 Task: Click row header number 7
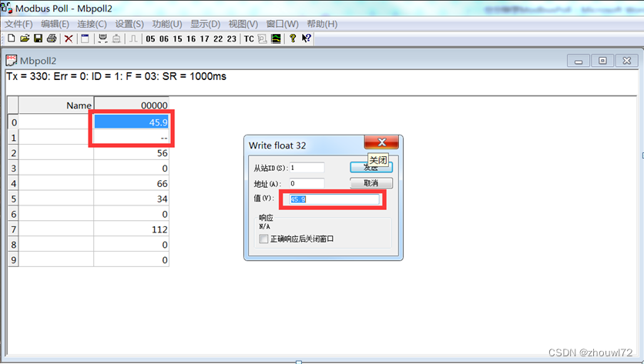pos(14,229)
